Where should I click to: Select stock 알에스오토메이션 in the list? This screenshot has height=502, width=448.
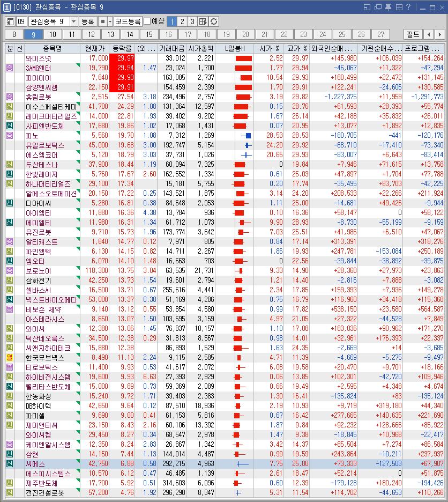(x=51, y=194)
